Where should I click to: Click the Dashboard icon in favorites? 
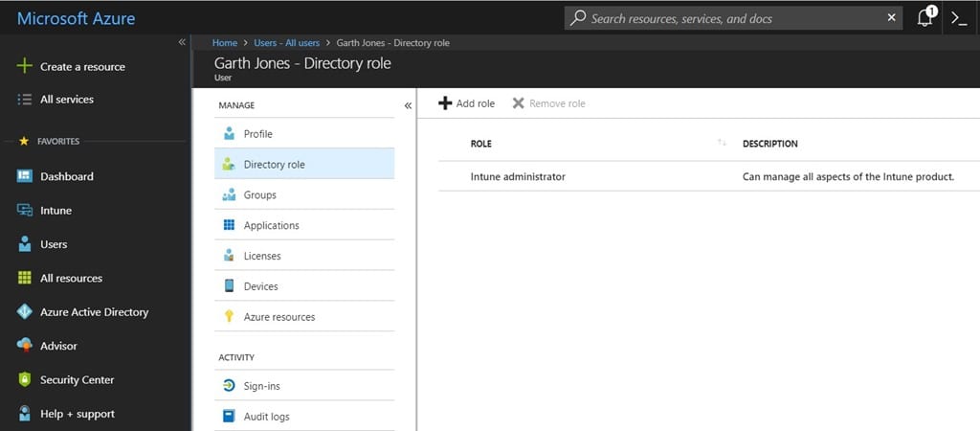24,176
